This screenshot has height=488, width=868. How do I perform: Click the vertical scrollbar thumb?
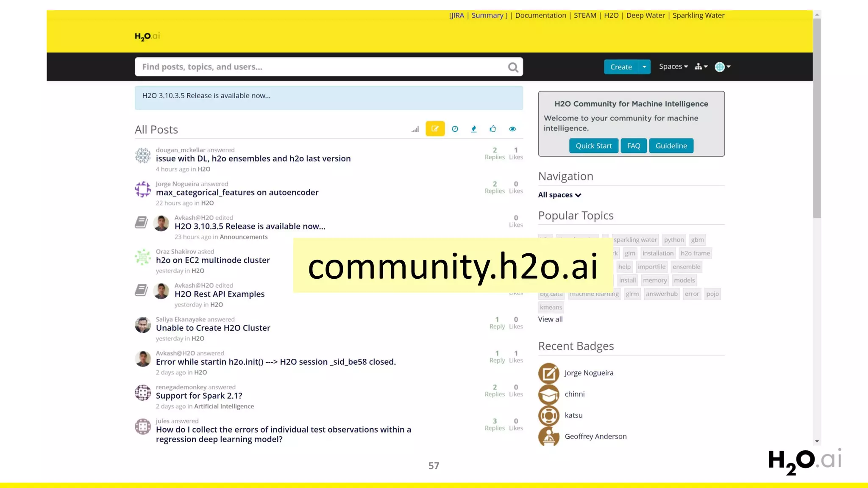pyautogui.click(x=817, y=118)
